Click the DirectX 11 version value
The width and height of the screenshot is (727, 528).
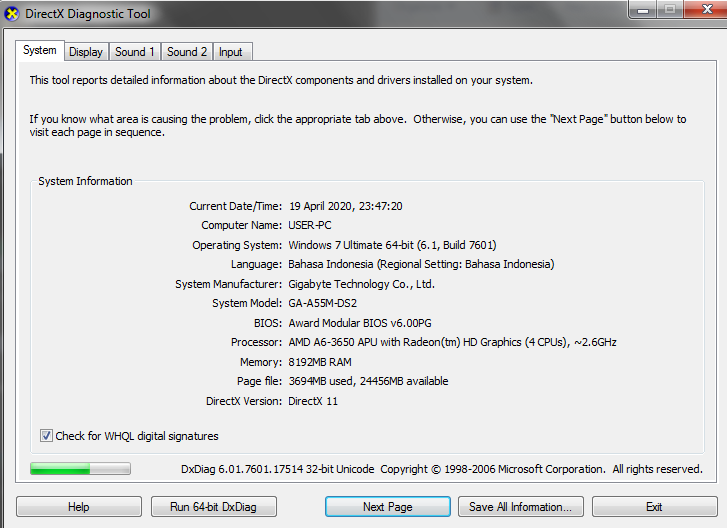313,401
